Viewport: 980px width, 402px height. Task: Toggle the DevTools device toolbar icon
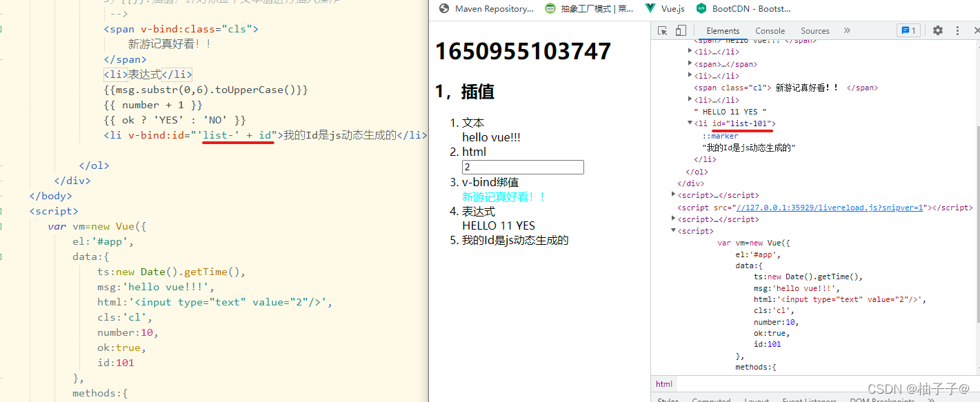(x=681, y=30)
